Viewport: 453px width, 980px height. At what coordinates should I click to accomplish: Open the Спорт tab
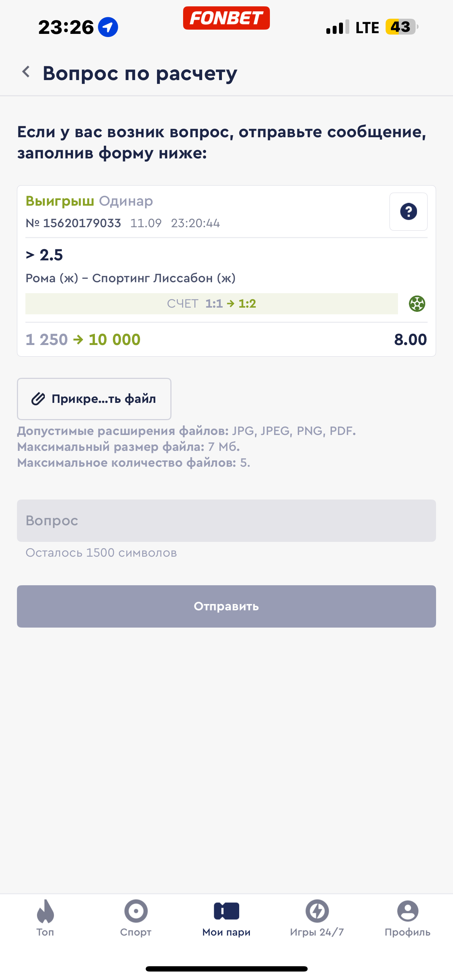pyautogui.click(x=136, y=918)
